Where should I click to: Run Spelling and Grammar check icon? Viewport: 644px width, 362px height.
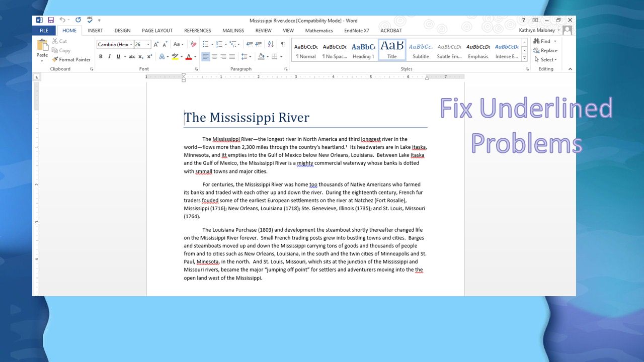click(x=90, y=20)
